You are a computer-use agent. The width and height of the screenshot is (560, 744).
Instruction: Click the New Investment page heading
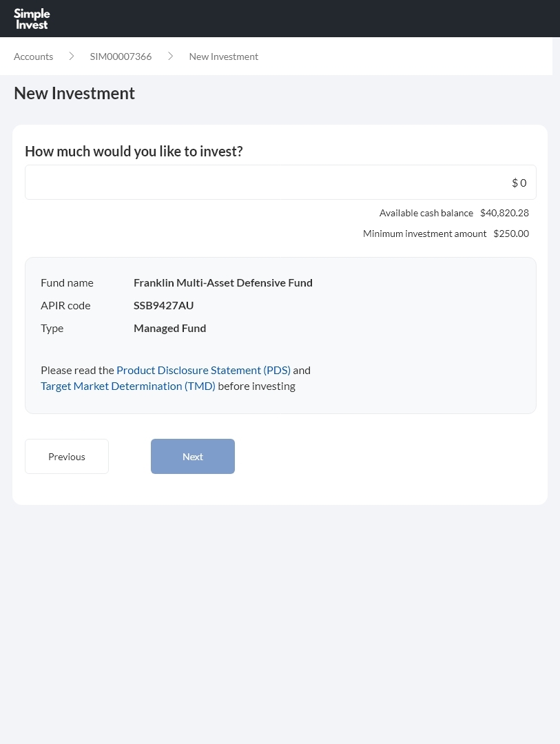click(74, 93)
